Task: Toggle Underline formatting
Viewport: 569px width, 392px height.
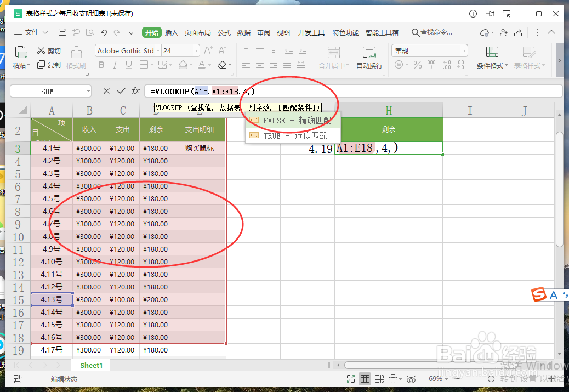Action: (x=128, y=64)
